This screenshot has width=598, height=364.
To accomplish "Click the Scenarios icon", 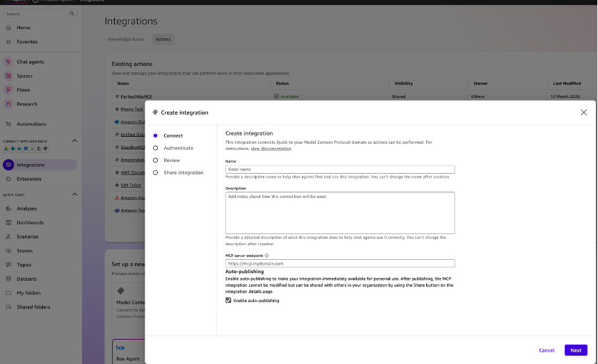I will point(8,237).
